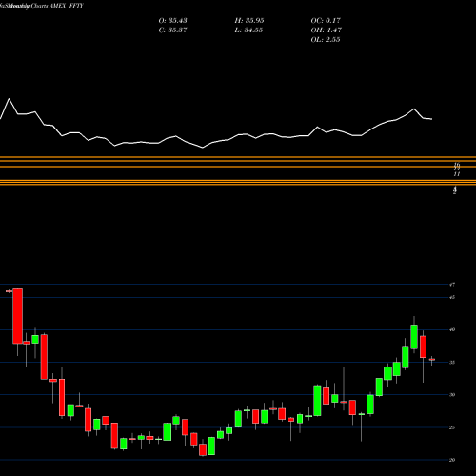Viewport: 476px width, 476px height.
Task: Click the 'OC: 0.17' value
Action: (x=326, y=21)
